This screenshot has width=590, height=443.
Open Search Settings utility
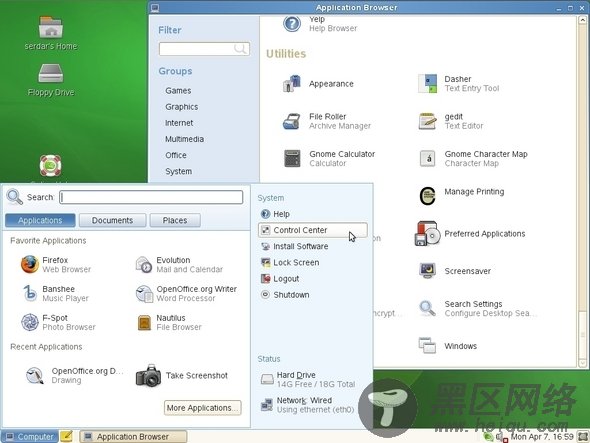pos(477,309)
